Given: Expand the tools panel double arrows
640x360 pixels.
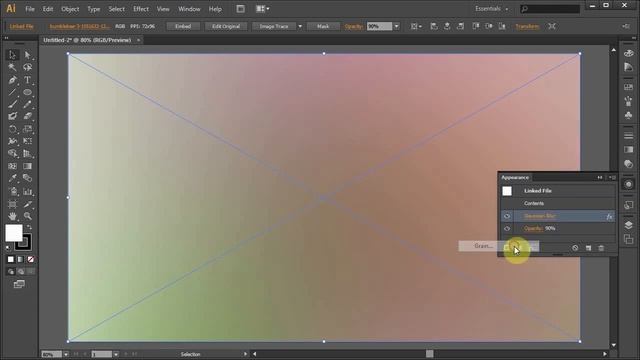Looking at the screenshot, I should click(x=6, y=38).
